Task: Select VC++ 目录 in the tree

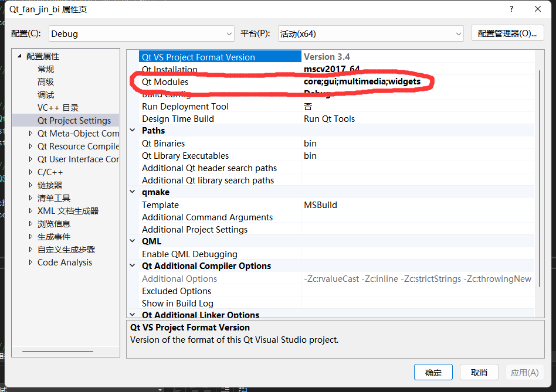Action: 58,108
